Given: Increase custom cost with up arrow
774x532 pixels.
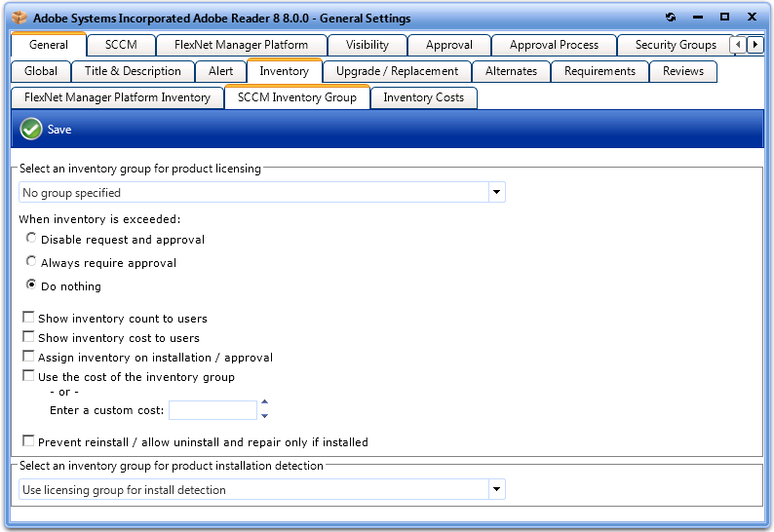Looking at the screenshot, I should 264,402.
